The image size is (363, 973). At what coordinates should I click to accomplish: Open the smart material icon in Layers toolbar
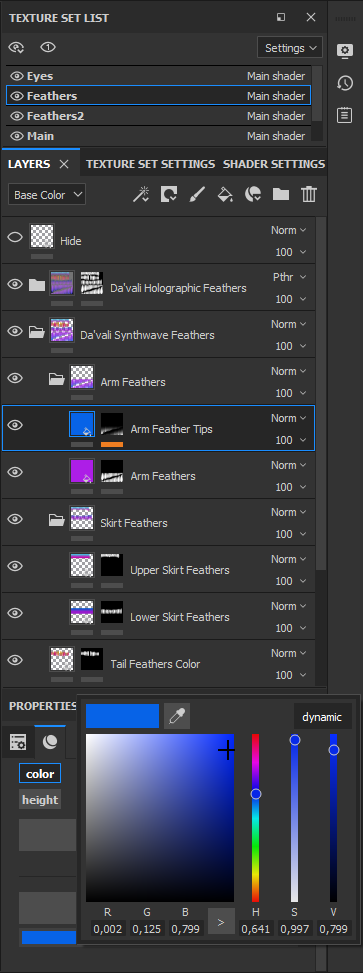coord(253,195)
